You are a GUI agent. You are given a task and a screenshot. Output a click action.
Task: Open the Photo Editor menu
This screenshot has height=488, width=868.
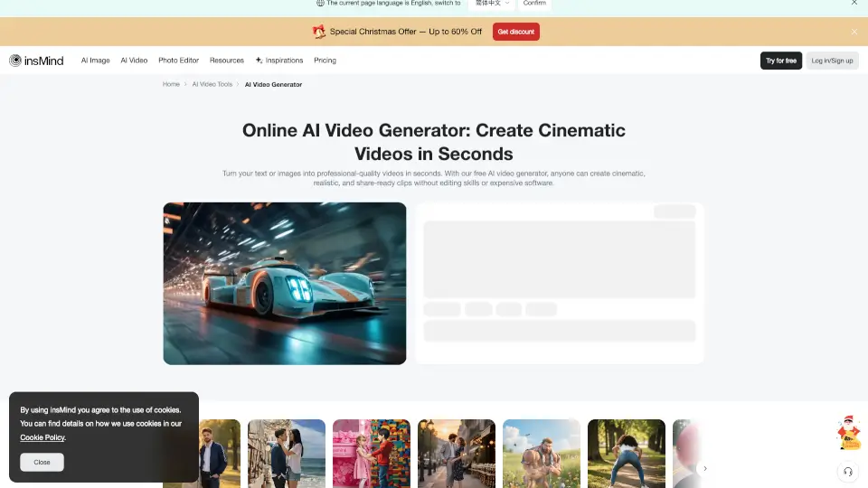[178, 61]
